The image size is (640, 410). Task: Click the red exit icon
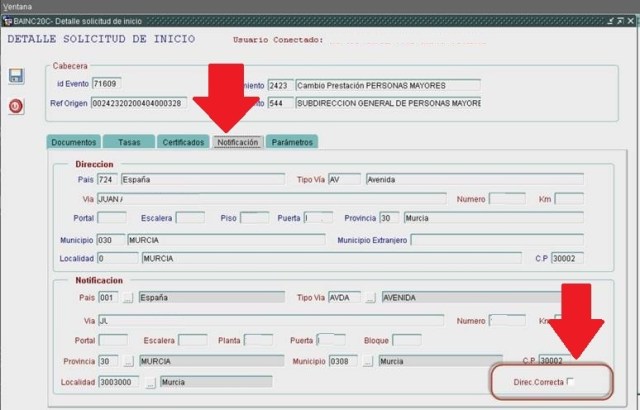point(16,106)
